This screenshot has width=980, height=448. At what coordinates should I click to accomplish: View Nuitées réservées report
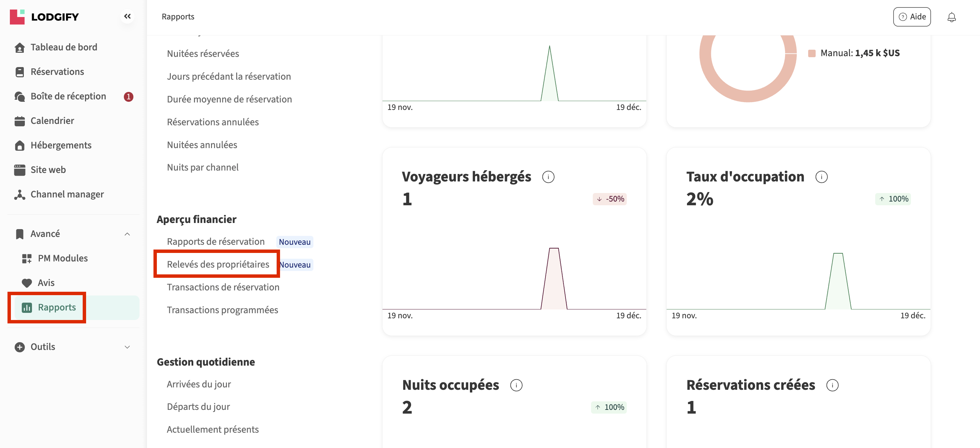click(x=203, y=54)
